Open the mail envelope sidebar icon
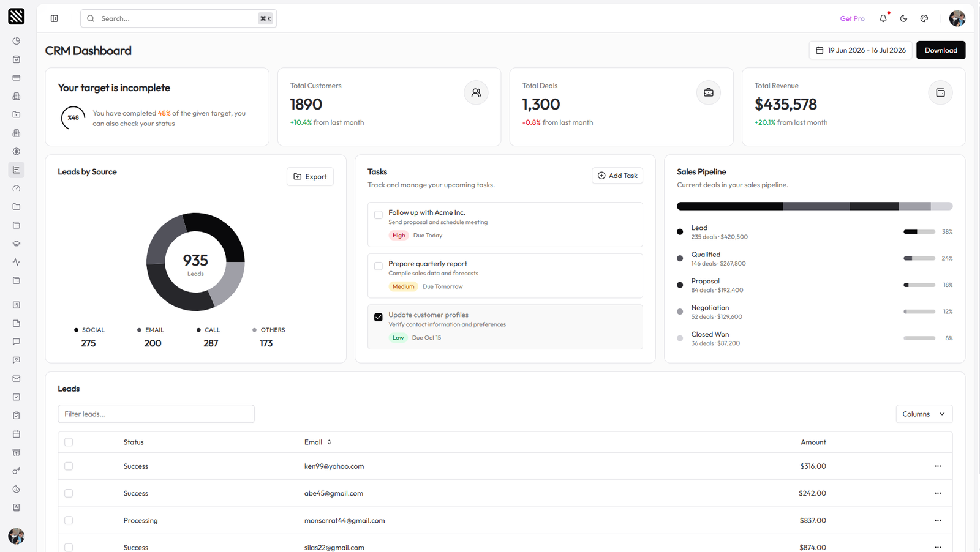 tap(17, 378)
